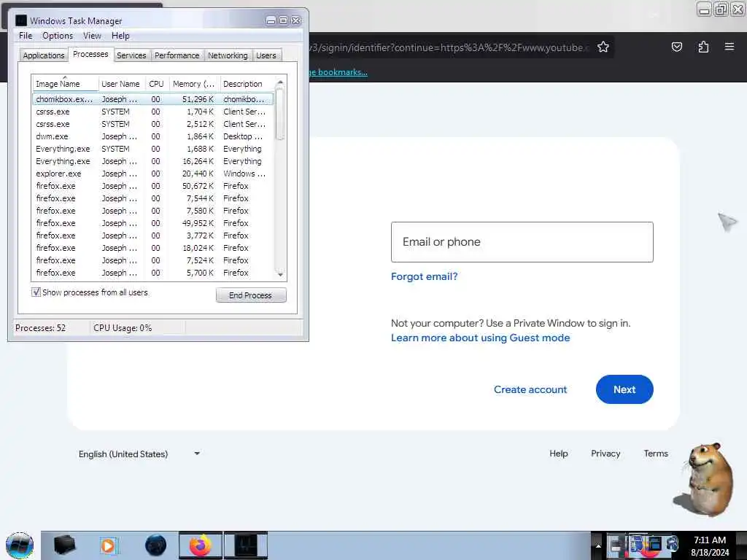
Task: Select csrss.exe row using 2,512 K
Action: (153, 124)
